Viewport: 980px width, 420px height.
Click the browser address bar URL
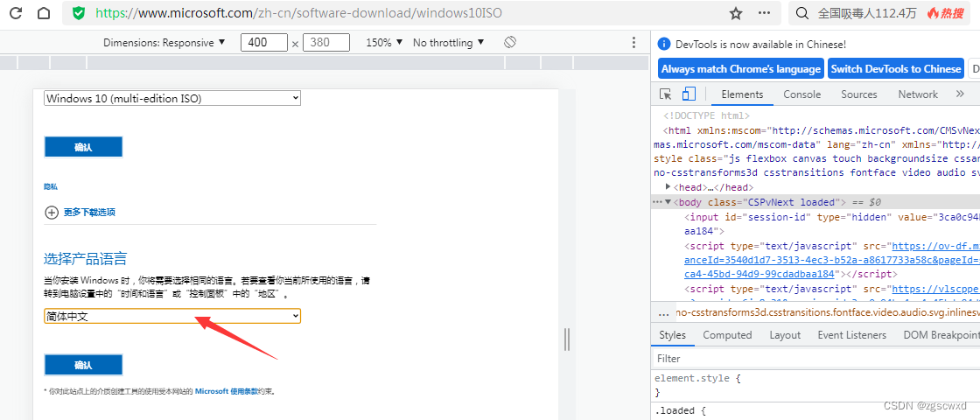tap(298, 13)
